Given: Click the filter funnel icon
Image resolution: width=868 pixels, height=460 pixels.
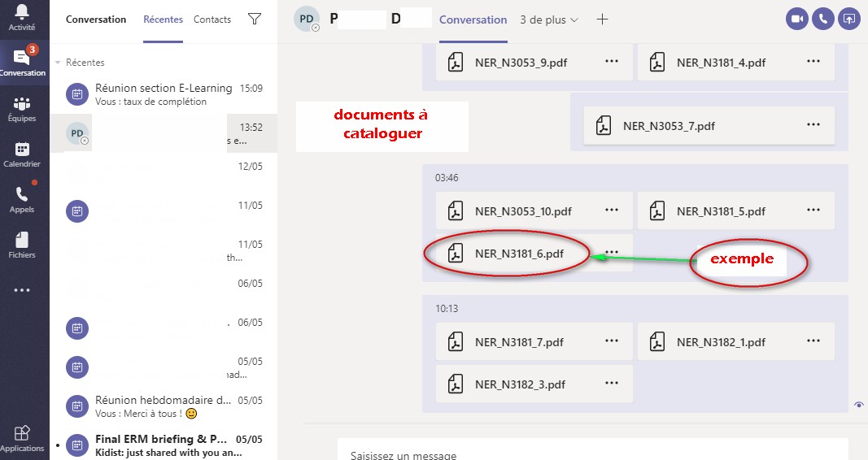Looking at the screenshot, I should pyautogui.click(x=254, y=20).
